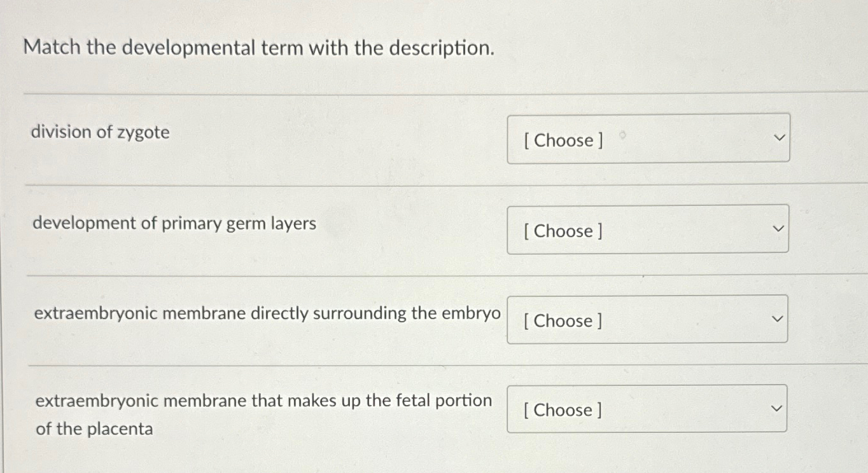Click the fetal portion of placenta description
868x473 pixels.
click(263, 414)
